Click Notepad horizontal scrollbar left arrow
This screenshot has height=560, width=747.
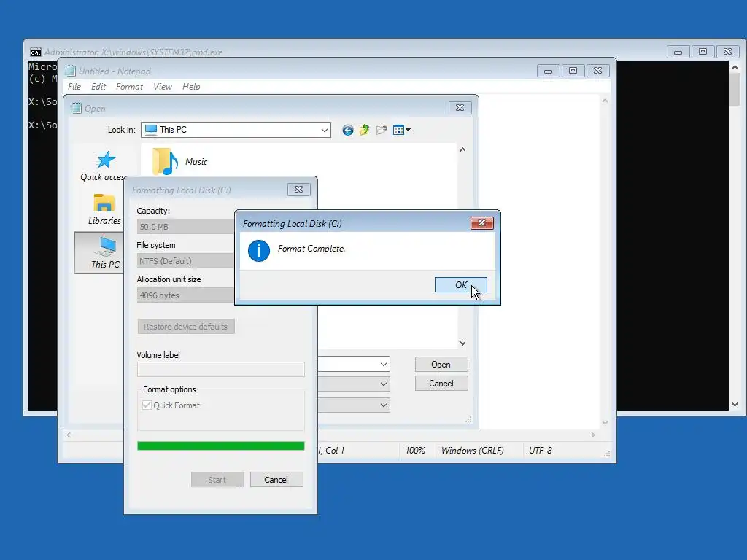pos(69,435)
